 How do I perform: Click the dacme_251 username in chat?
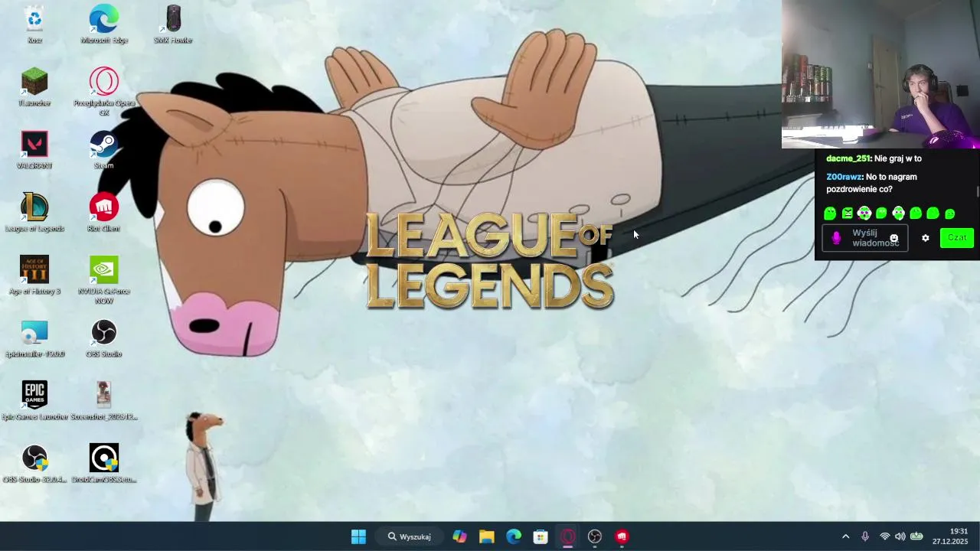[848, 158]
